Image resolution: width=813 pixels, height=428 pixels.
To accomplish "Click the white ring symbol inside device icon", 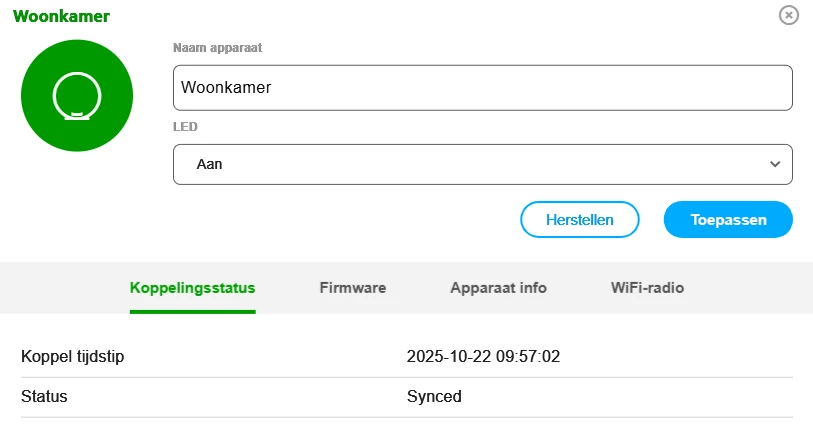I will 77,96.
